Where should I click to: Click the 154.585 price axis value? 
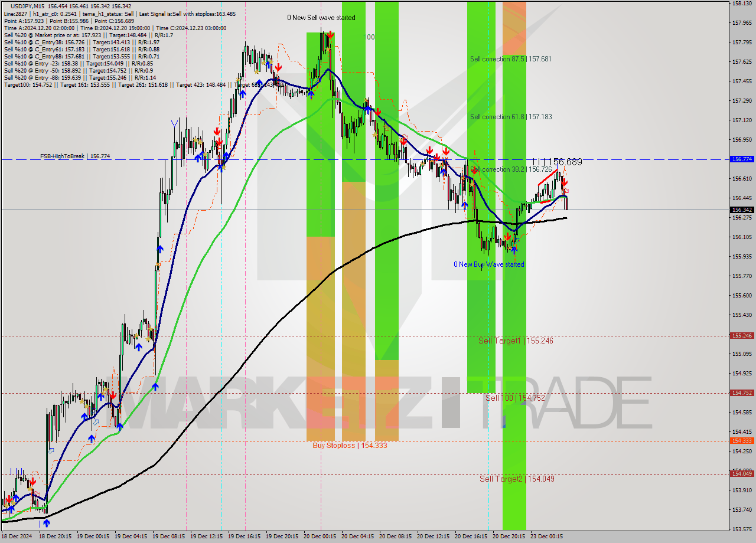click(742, 413)
